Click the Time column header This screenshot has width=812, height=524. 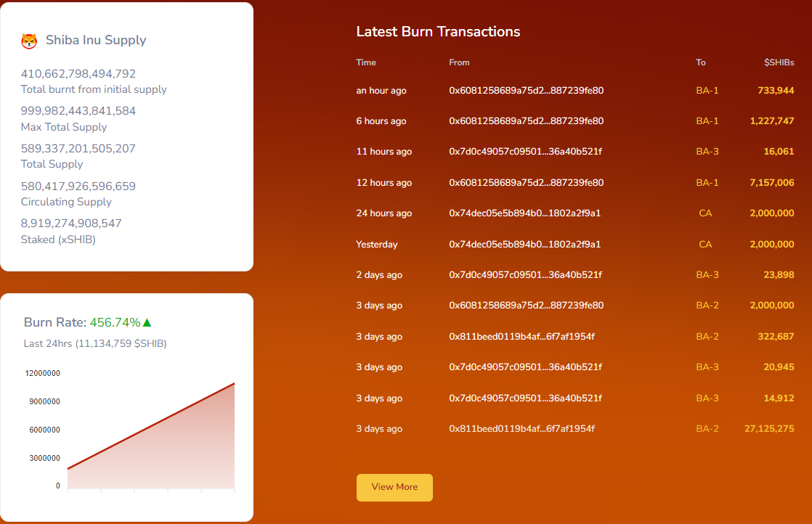tap(366, 62)
